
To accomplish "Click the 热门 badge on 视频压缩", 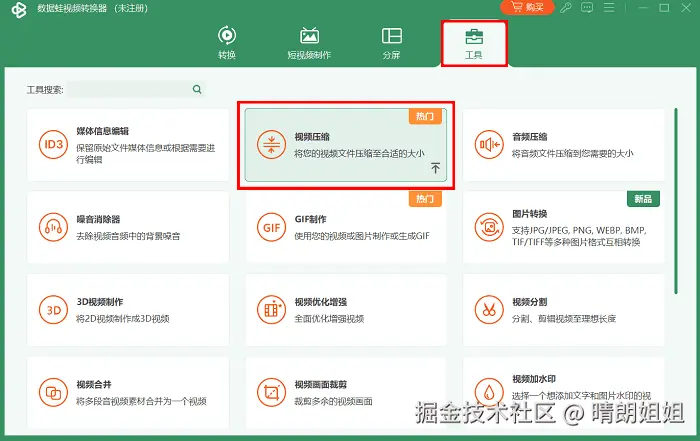I will coord(425,116).
